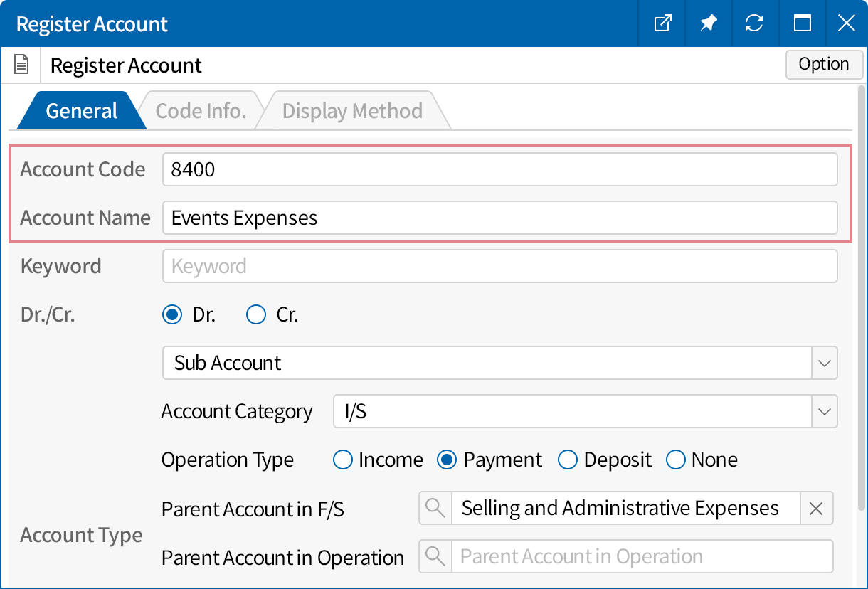Image resolution: width=868 pixels, height=589 pixels.
Task: Click the refresh icon in title bar
Action: 753,23
